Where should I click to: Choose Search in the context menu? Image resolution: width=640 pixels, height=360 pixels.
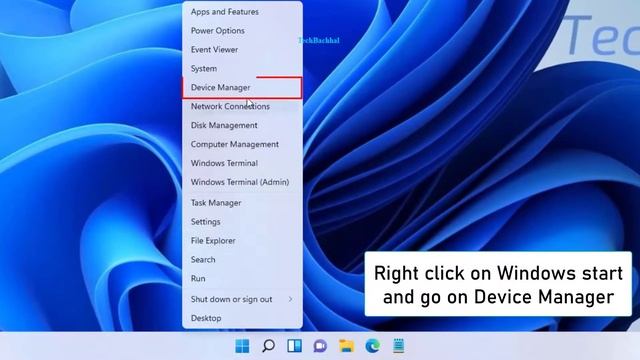click(x=242, y=260)
